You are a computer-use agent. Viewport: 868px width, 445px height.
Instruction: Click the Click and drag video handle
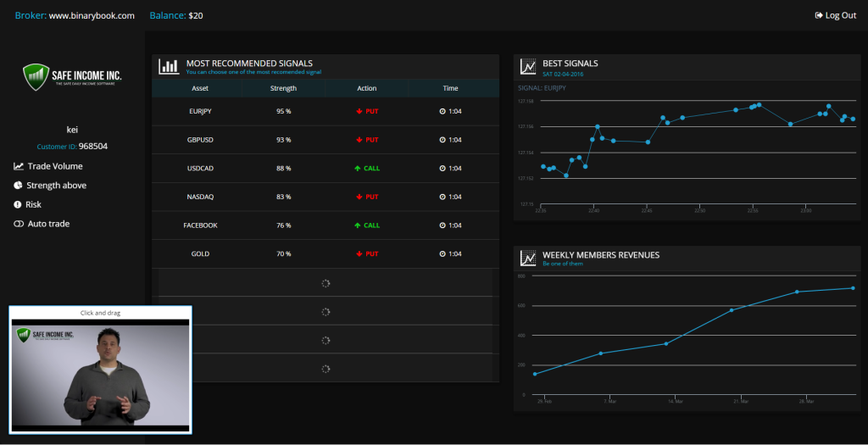100,313
